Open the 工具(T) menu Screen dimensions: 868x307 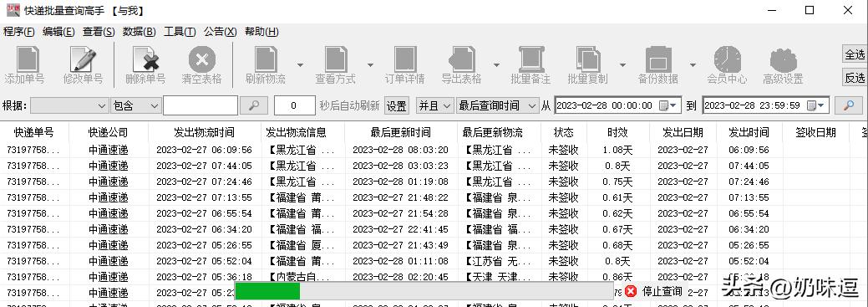pyautogui.click(x=180, y=32)
